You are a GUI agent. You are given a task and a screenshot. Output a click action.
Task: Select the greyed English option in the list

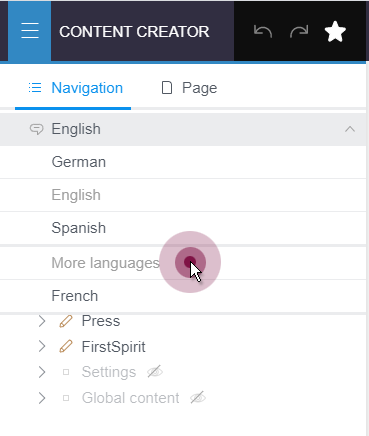click(183, 195)
